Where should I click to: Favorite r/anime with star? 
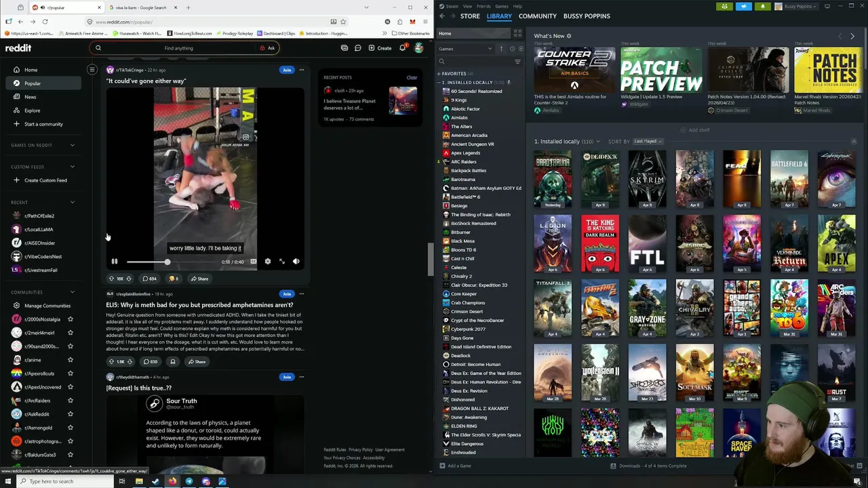pyautogui.click(x=71, y=360)
